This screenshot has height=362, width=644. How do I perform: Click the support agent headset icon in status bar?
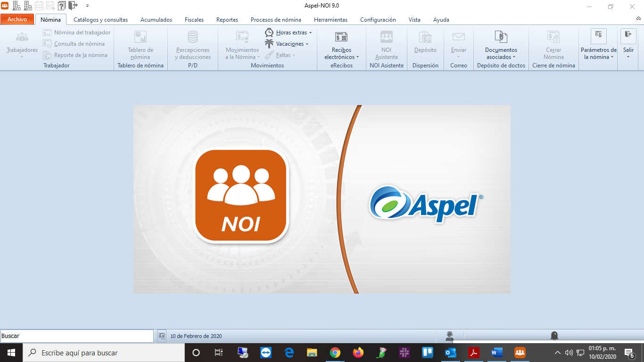click(x=450, y=336)
